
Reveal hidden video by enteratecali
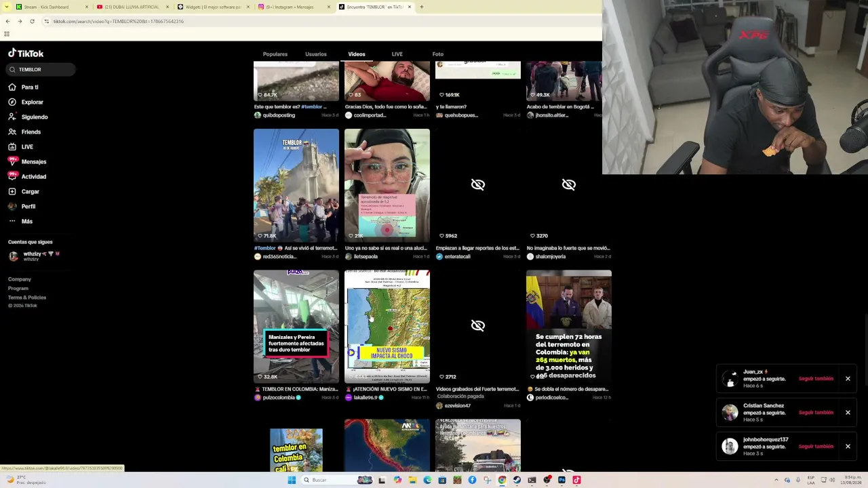(478, 184)
